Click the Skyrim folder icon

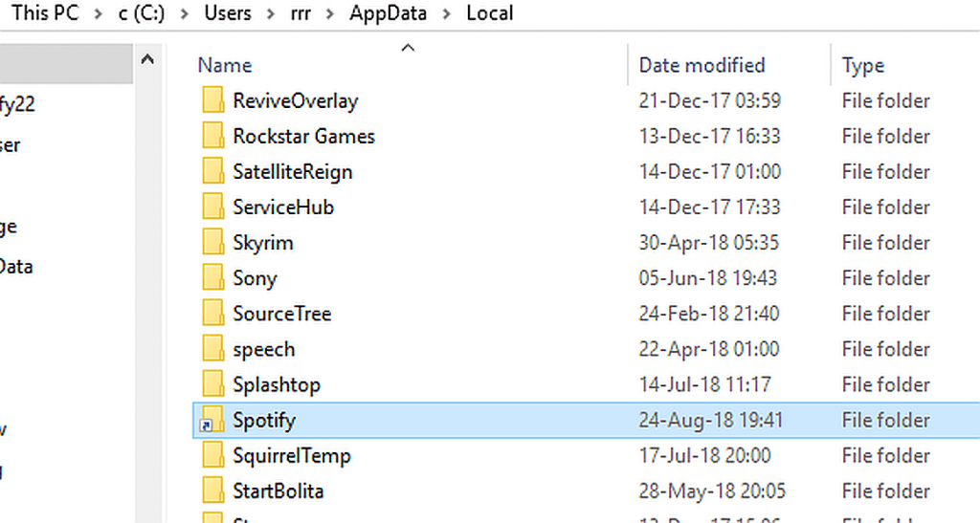click(x=212, y=243)
